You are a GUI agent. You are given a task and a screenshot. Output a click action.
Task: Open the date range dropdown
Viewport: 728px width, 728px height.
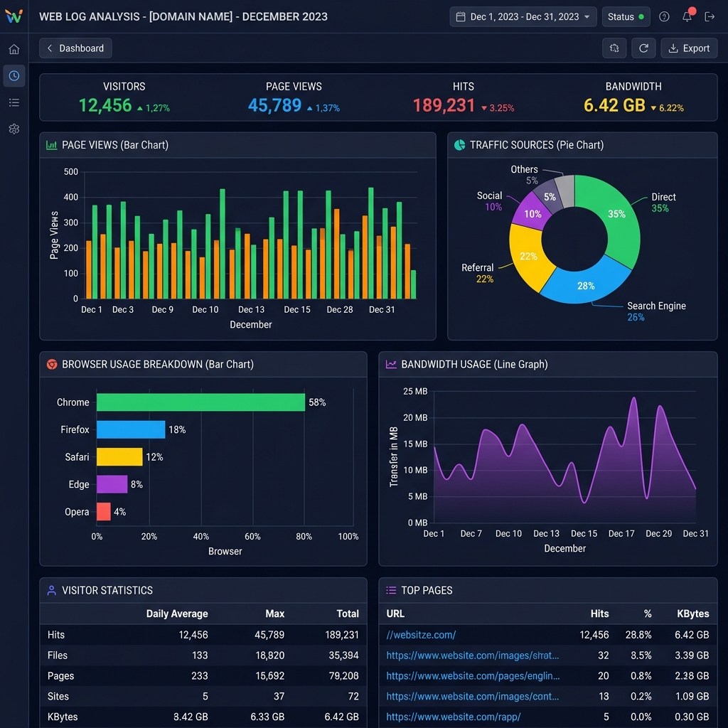pyautogui.click(x=523, y=17)
